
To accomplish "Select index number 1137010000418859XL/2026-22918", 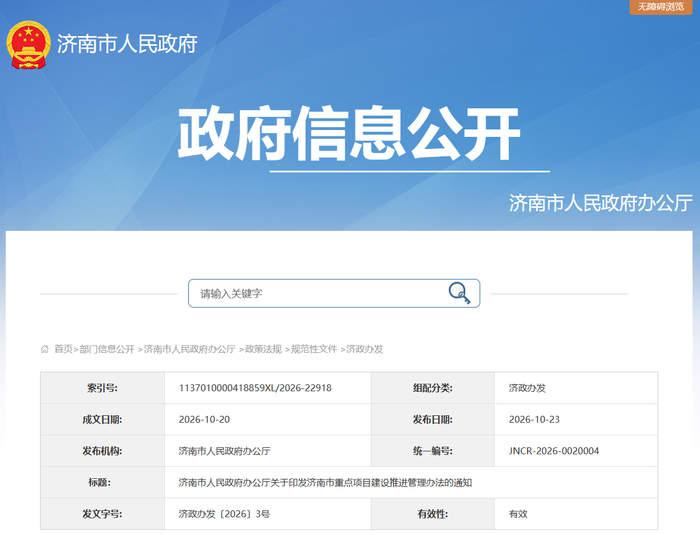I will (x=255, y=388).
